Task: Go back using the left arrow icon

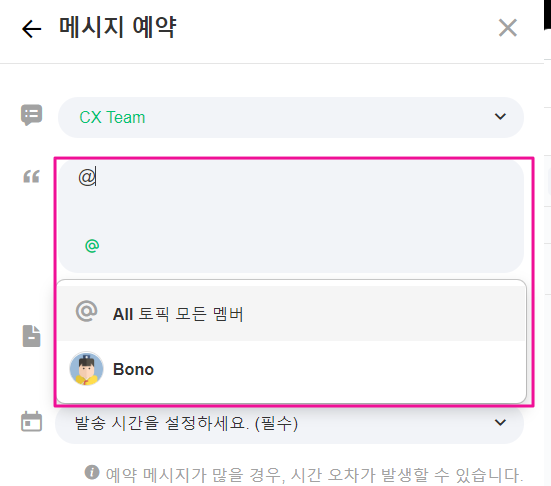Action: (x=31, y=28)
